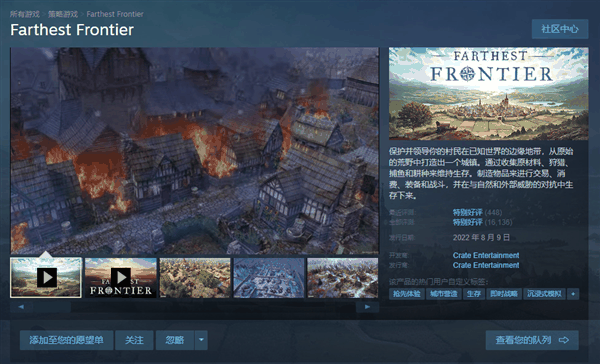The height and width of the screenshot is (364, 600).
Task: Click 查看您的队列 queue button
Action: [x=532, y=340]
